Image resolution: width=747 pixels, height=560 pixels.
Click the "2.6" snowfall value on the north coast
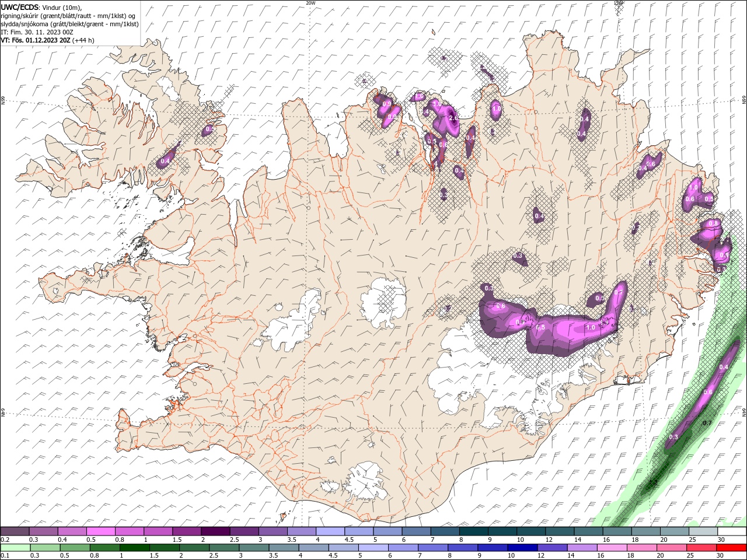[453, 118]
